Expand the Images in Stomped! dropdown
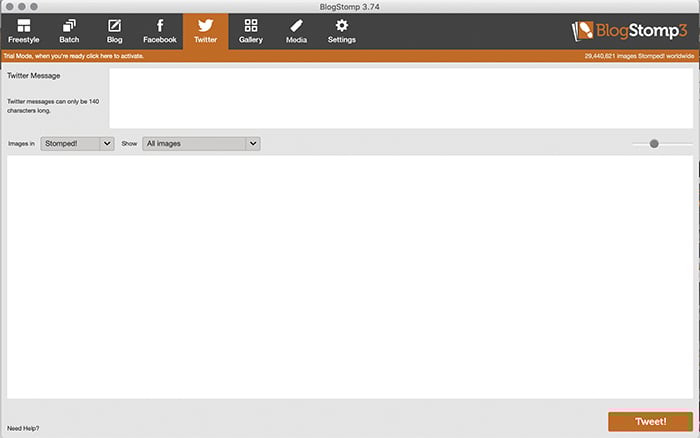This screenshot has width=700, height=438. 77,144
